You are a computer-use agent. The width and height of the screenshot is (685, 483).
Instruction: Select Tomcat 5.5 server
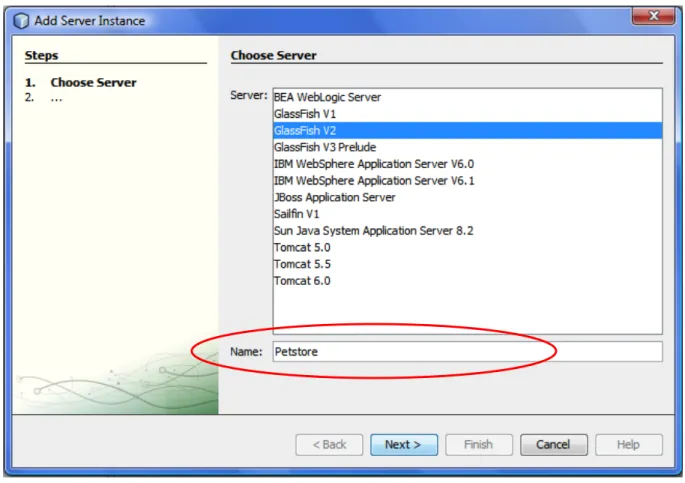point(467,264)
